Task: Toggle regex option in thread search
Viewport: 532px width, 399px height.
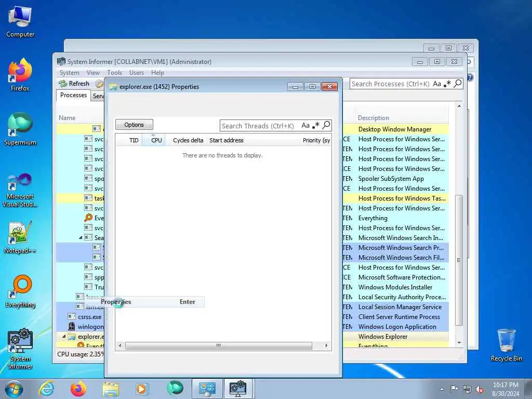Action: click(316, 125)
